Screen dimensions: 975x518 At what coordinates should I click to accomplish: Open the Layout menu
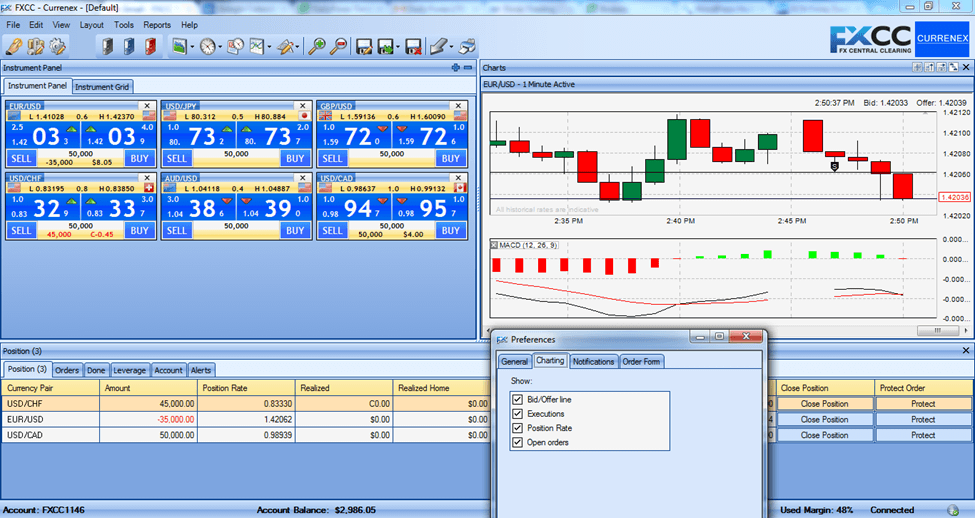91,25
